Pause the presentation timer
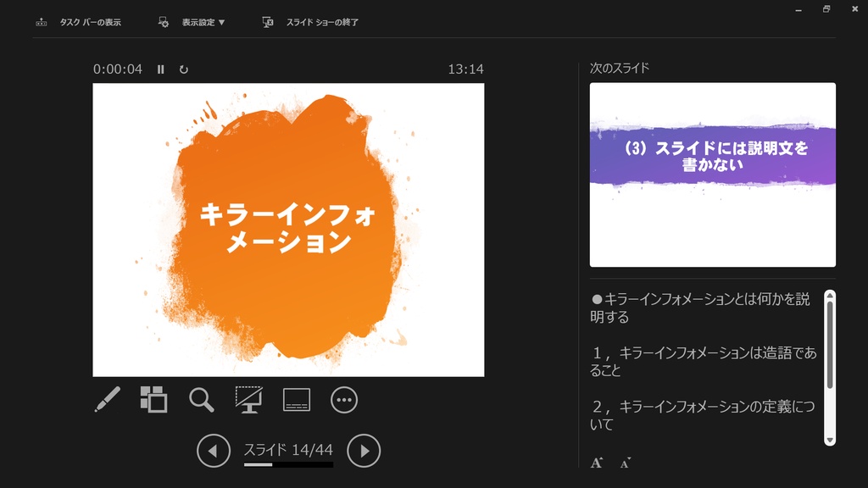This screenshot has width=868, height=488. click(160, 69)
